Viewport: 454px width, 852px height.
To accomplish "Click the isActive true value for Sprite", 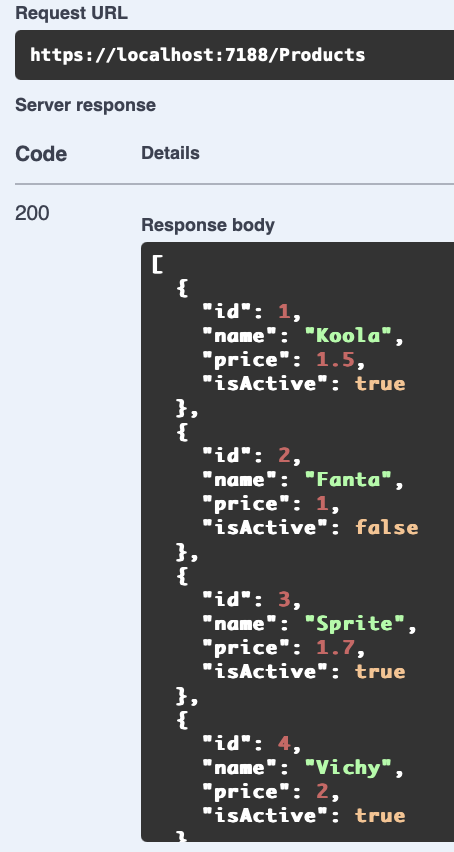I will [x=380, y=671].
